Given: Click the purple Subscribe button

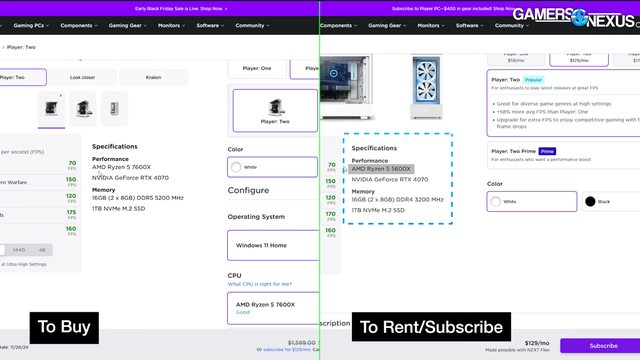Looking at the screenshot, I should click(600, 346).
